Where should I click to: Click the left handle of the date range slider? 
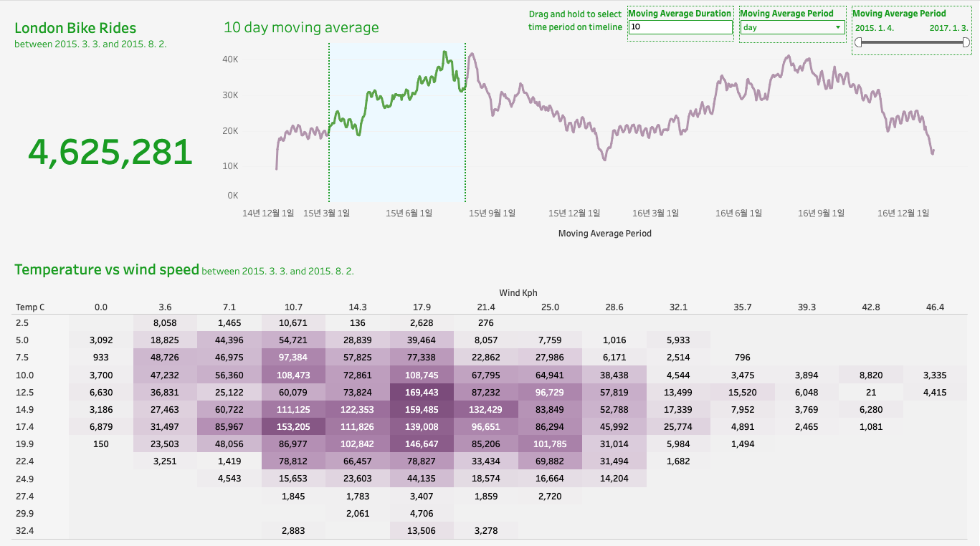[x=859, y=42]
